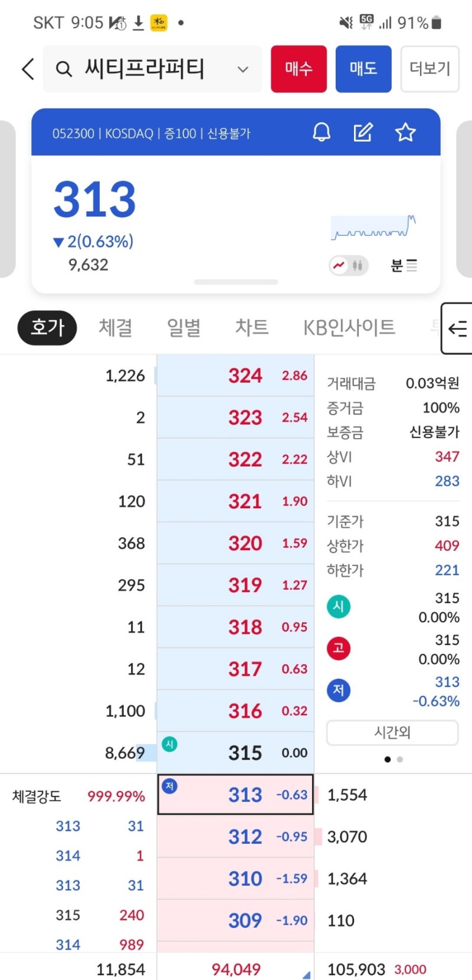472x980 pixels.
Task: Tap the notification bell icon
Action: tap(322, 133)
